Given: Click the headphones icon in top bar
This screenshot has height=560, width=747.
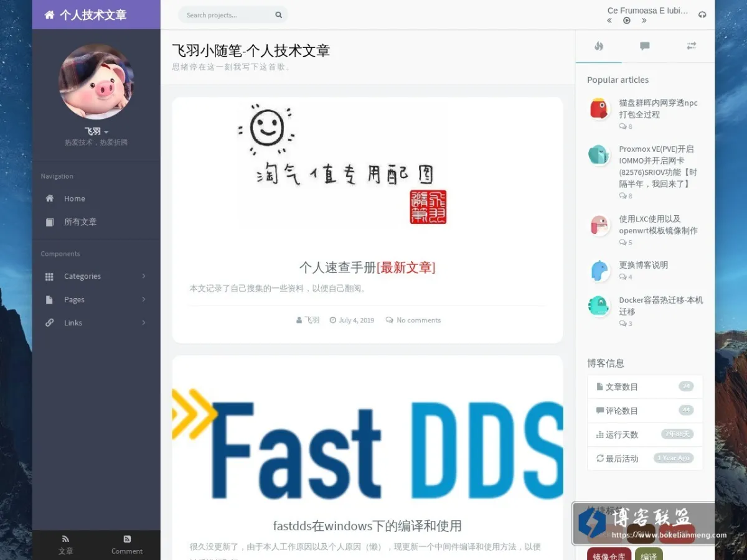Looking at the screenshot, I should 702,15.
